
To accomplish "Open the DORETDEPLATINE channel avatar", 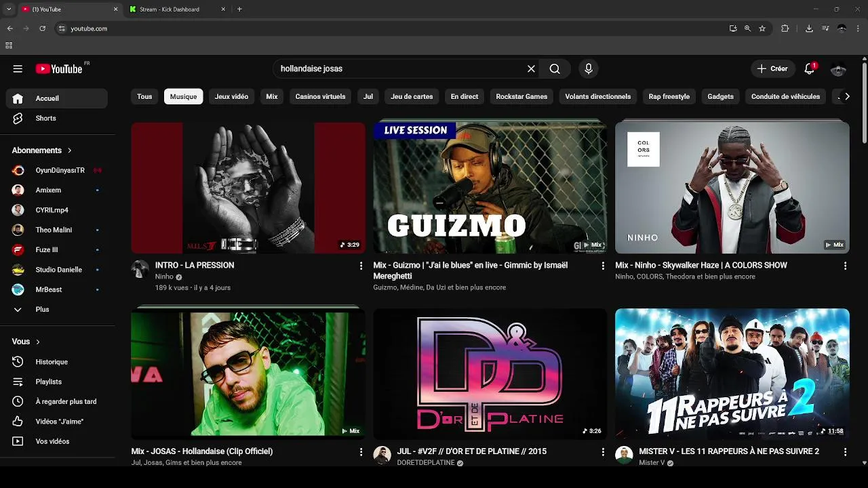I will point(382,455).
